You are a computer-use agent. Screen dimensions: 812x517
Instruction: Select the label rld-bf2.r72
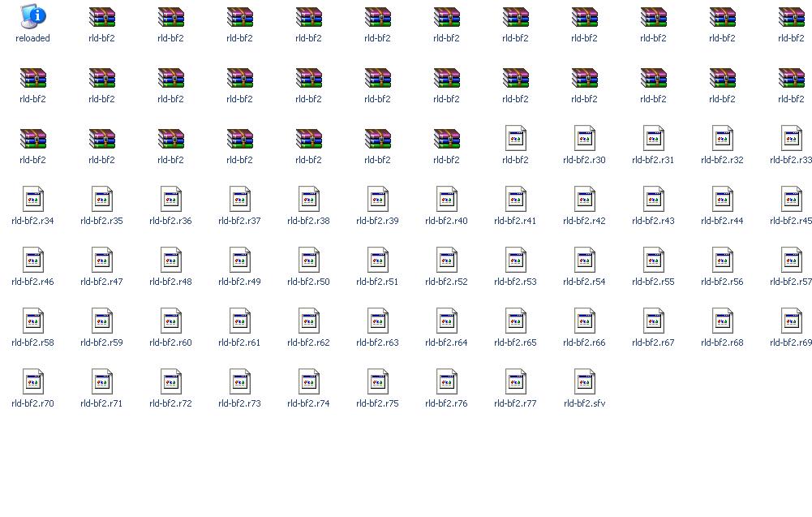[x=170, y=403]
